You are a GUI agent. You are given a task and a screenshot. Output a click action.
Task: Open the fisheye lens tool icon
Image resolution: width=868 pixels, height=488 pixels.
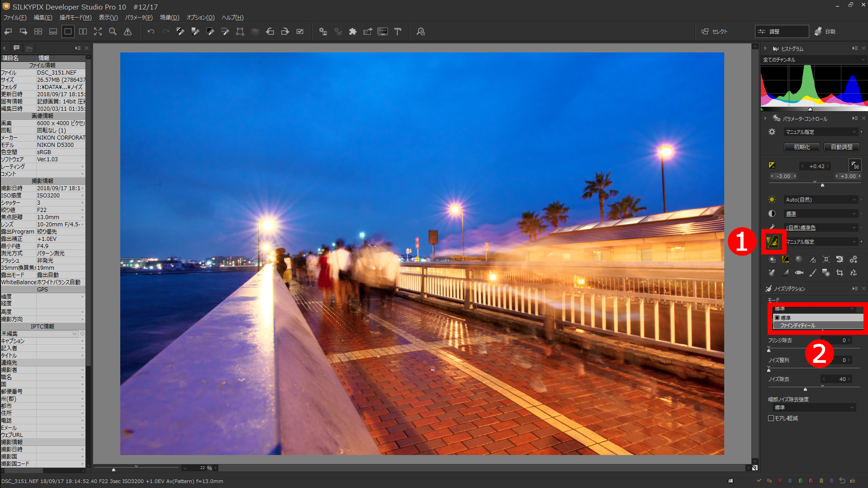799,273
